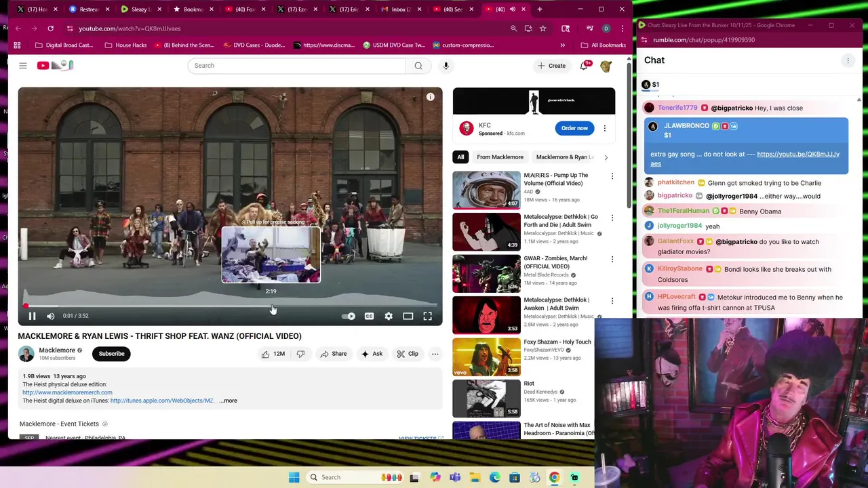Switch to the Inbox Gmail tab
The image size is (868, 488).
click(400, 9)
